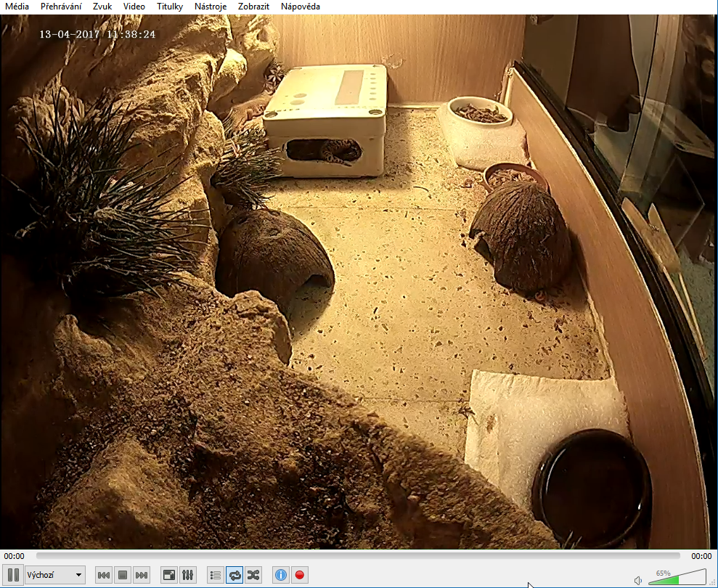Open the Média menu
The width and height of the screenshot is (718, 588).
(17, 7)
